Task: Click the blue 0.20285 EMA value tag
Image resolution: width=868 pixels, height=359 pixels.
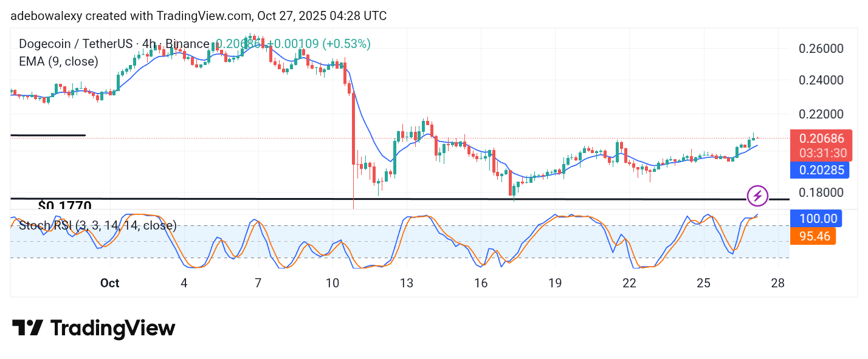Action: (x=821, y=170)
